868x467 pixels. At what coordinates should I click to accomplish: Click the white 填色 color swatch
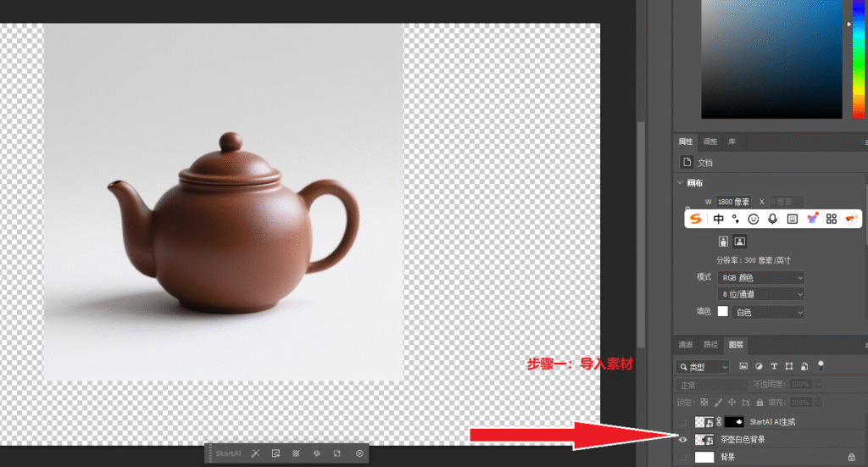[x=723, y=312]
